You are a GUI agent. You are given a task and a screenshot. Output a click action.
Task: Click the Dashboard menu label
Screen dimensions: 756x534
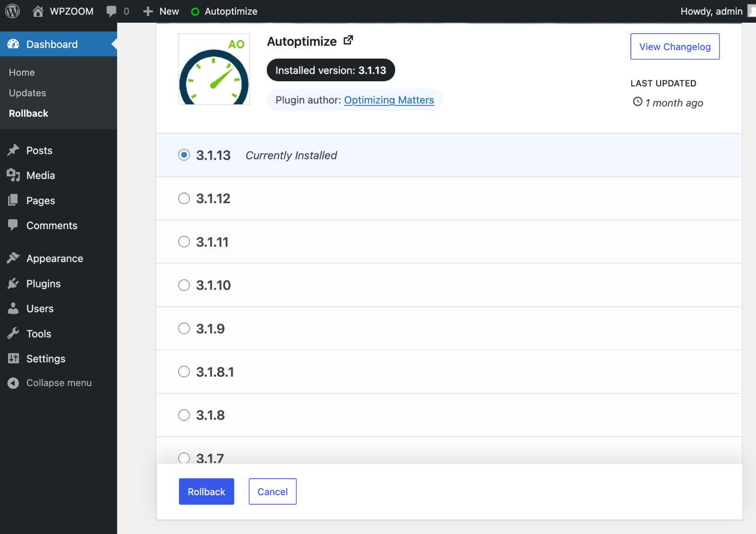[52, 44]
